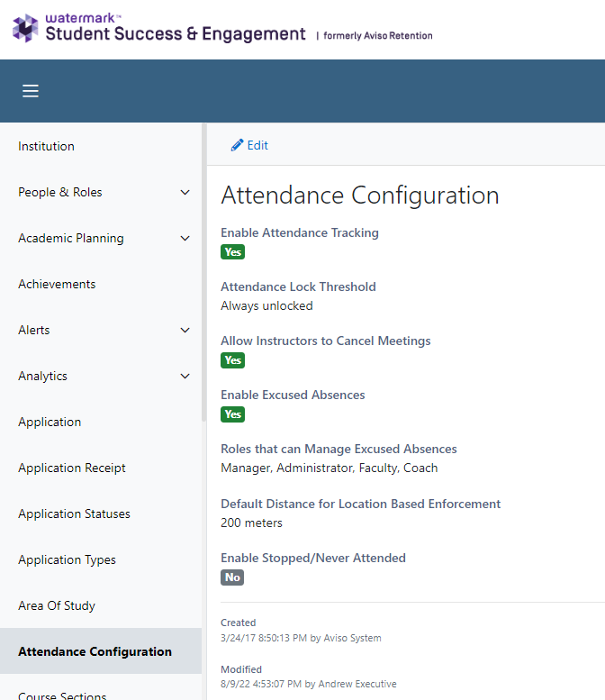Click the Modified timestamp by Andrew Executive
The height and width of the screenshot is (700, 605).
[309, 685]
